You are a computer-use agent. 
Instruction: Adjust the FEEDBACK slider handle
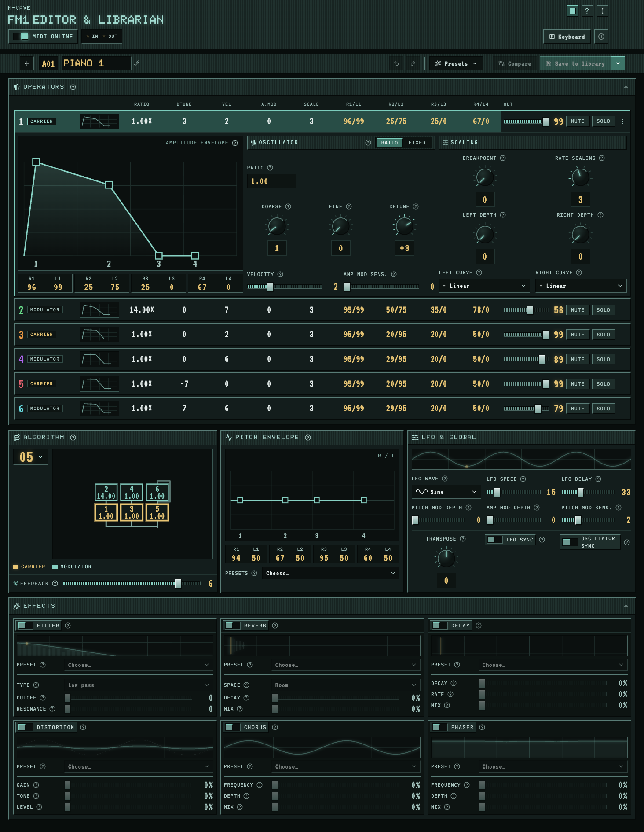178,583
